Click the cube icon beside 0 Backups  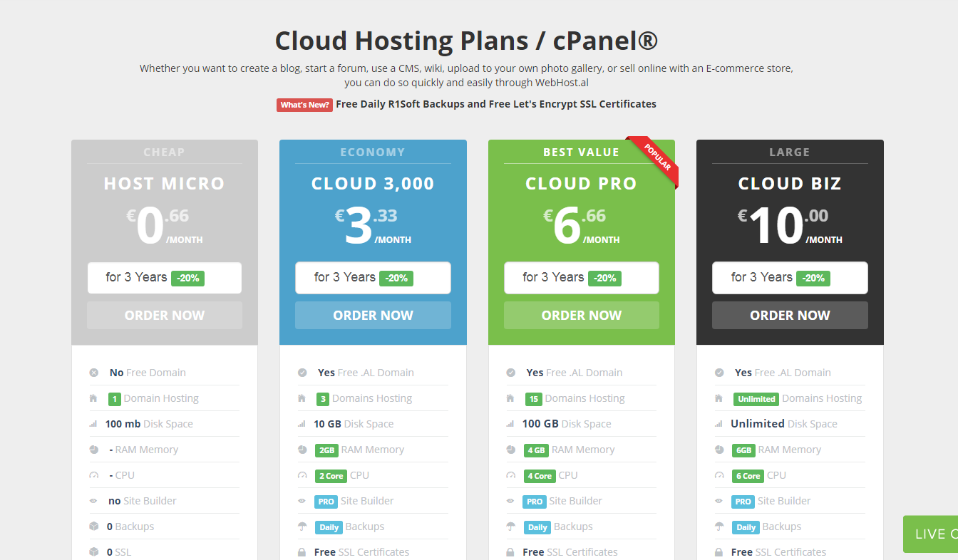tap(94, 527)
